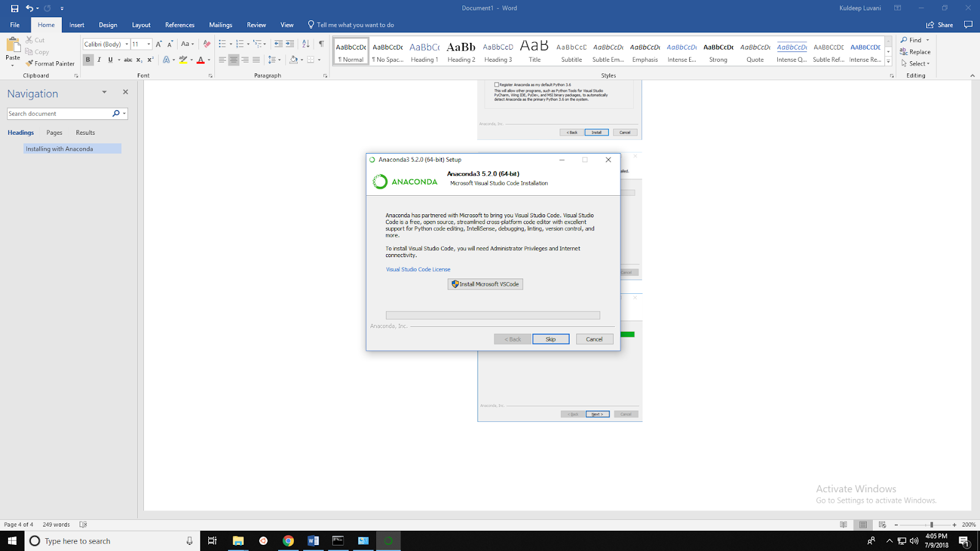Click the zoom slider handle
The image size is (980, 551).
point(932,525)
